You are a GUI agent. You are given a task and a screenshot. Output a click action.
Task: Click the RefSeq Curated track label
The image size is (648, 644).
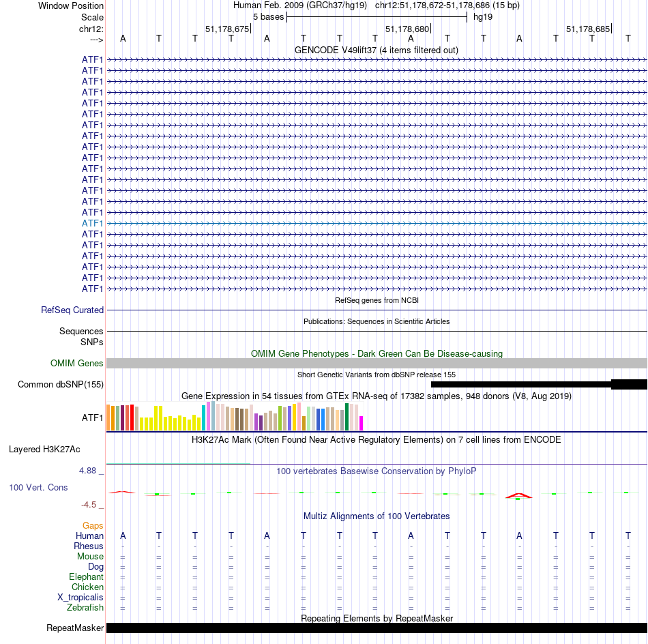(72, 310)
